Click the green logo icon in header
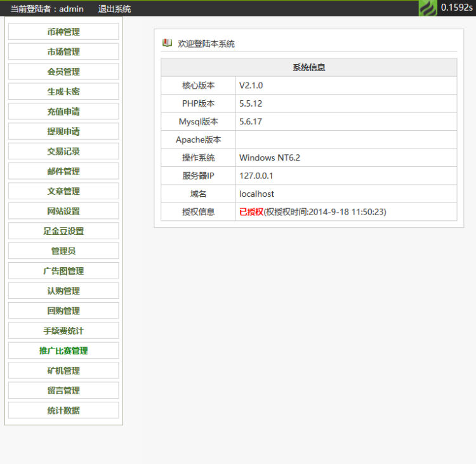The image size is (476, 464). (428, 8)
